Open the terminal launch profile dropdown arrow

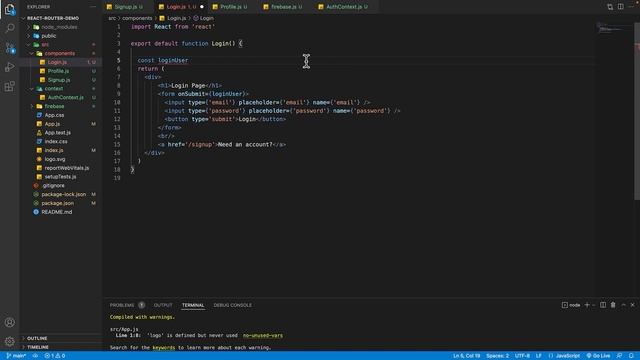[x=593, y=305]
